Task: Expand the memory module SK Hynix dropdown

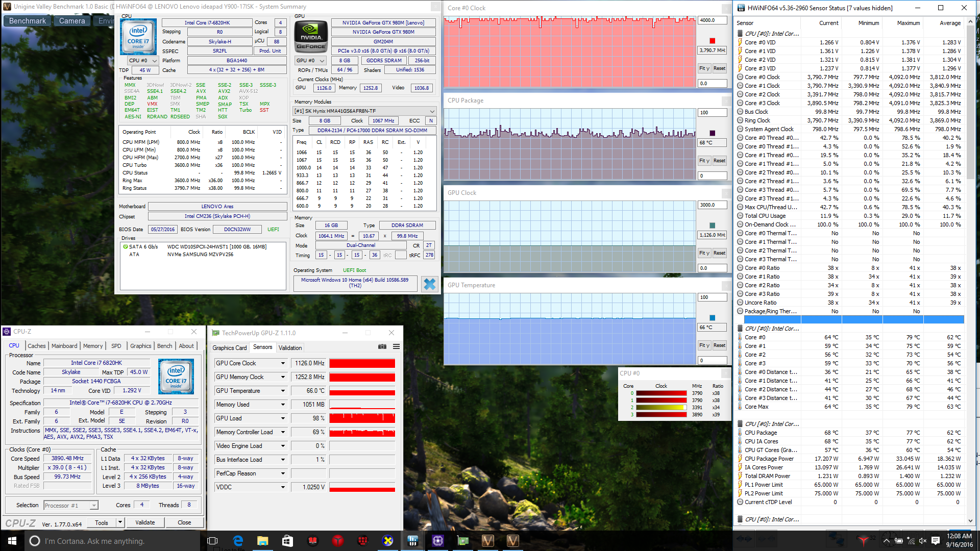Action: point(432,111)
